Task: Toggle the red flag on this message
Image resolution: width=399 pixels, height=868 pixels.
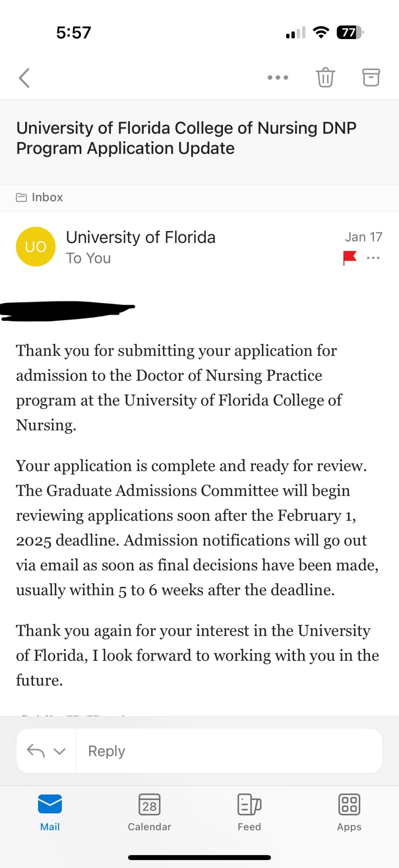Action: tap(350, 258)
